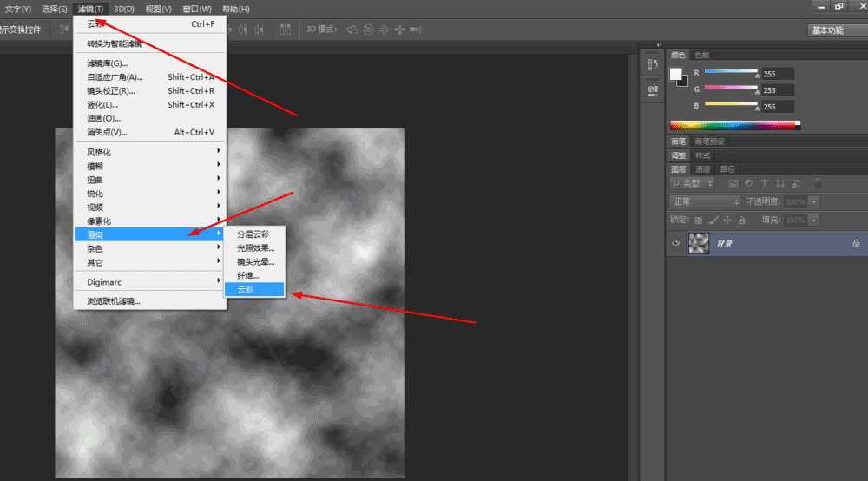Click the foreground color swatch

click(676, 75)
